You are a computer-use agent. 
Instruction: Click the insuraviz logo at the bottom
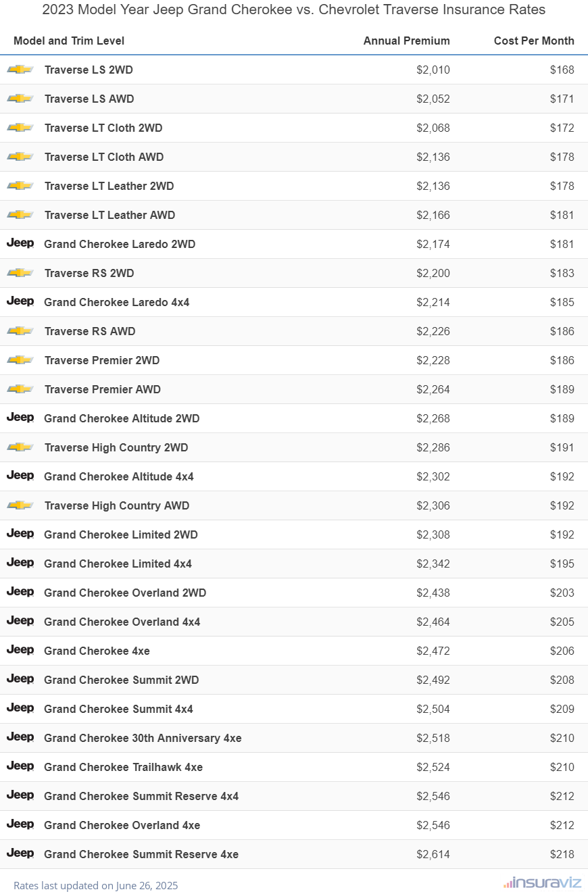(543, 882)
